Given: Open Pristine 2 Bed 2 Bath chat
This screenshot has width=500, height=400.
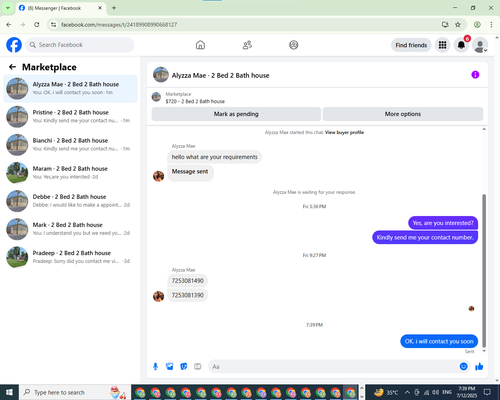Looking at the screenshot, I should coord(70,116).
